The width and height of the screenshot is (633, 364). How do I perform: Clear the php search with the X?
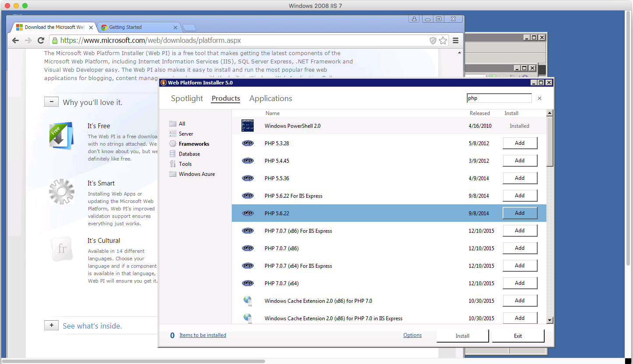(x=539, y=98)
